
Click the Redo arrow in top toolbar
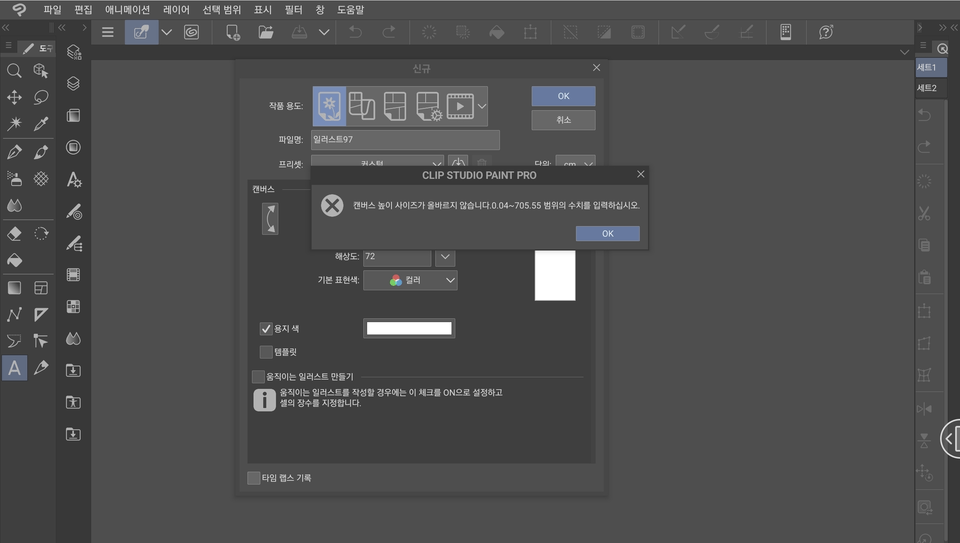click(389, 32)
